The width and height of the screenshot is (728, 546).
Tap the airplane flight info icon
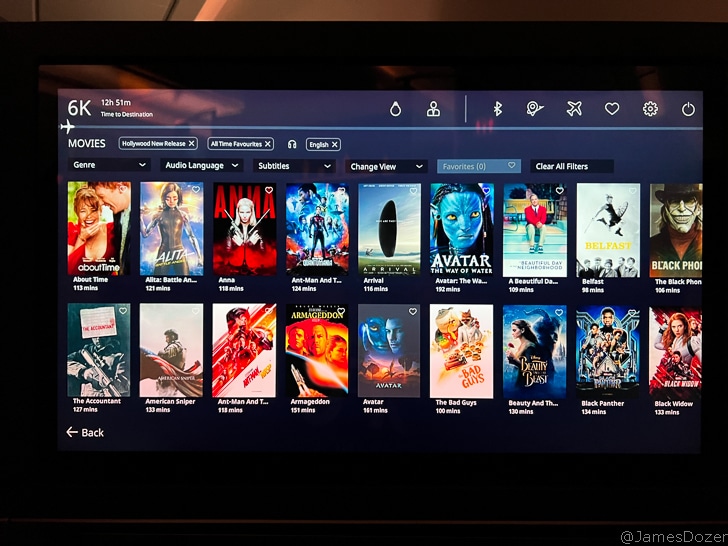[x=574, y=109]
